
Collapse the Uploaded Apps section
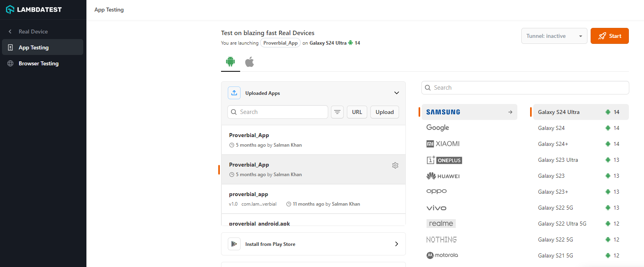(x=396, y=93)
